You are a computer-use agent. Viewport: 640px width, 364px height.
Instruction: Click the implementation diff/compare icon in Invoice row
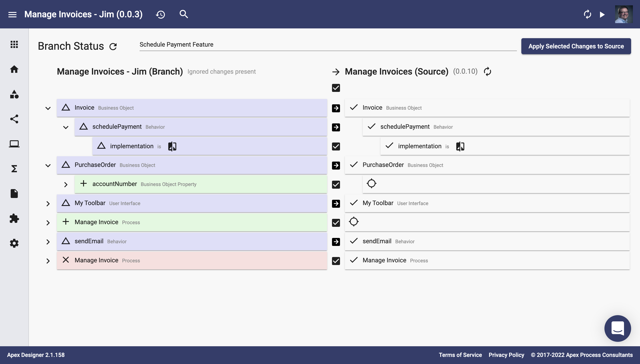coord(172,146)
